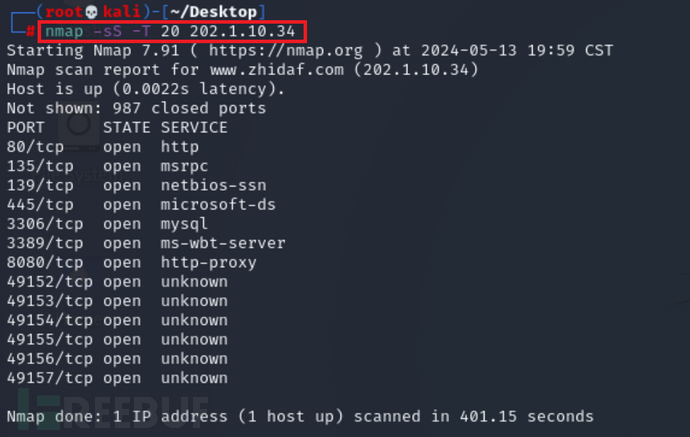Click the 'Not shown: 987 closed ports' line

pyautogui.click(x=136, y=109)
